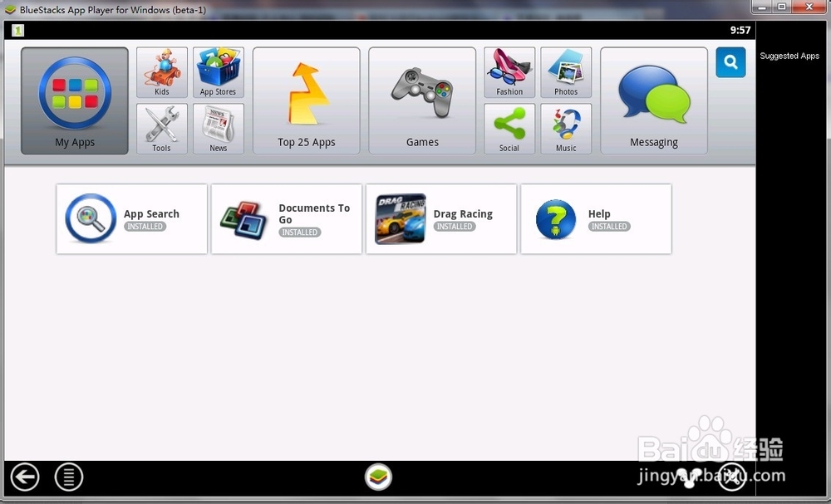The image size is (831, 504).
Task: Launch the Drag Racing game
Action: pos(441,219)
